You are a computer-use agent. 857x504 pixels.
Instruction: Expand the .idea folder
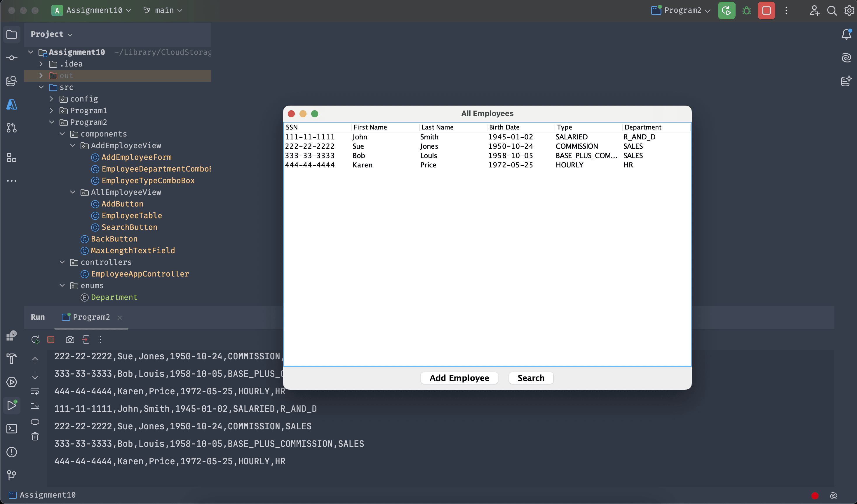coord(41,64)
